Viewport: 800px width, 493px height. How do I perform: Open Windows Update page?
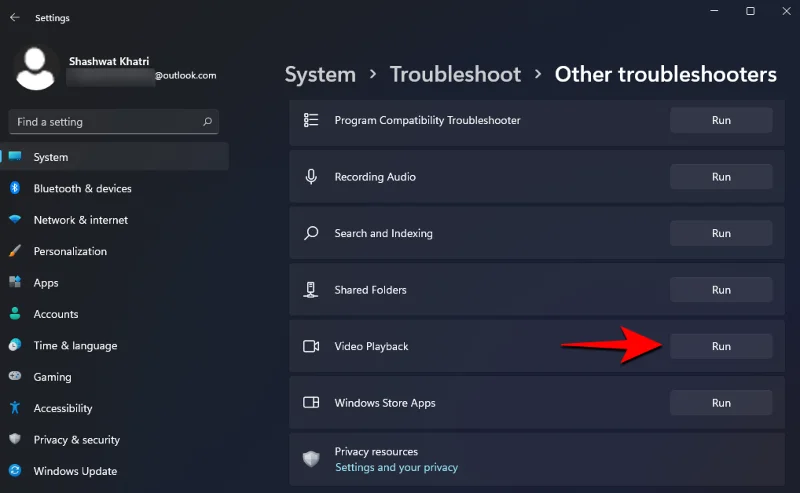point(115,471)
